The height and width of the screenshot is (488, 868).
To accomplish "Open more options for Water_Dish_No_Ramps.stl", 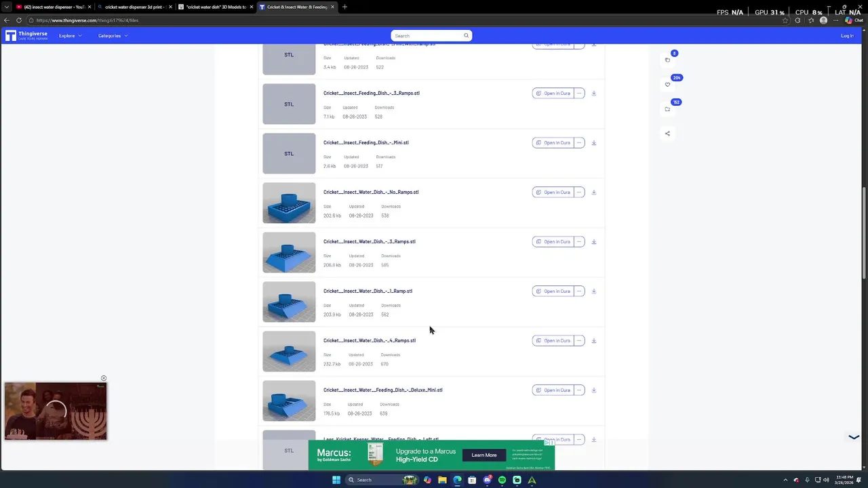I will pyautogui.click(x=579, y=192).
